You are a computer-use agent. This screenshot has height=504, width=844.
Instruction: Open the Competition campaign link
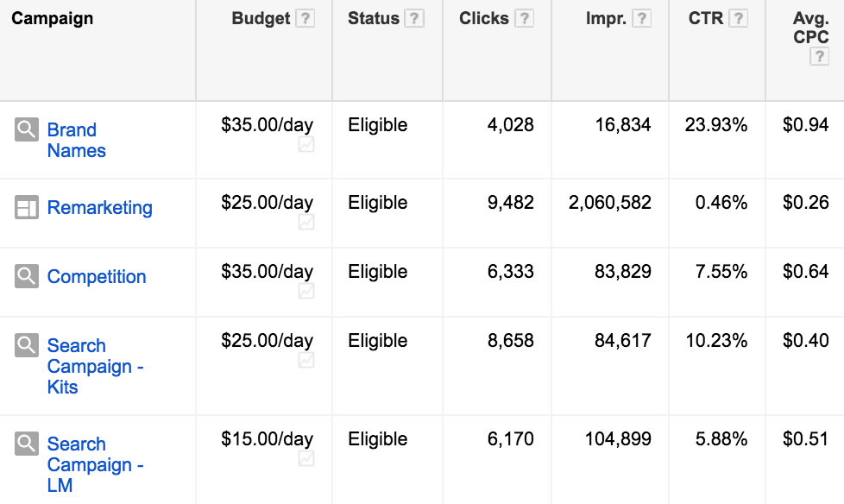coord(97,277)
